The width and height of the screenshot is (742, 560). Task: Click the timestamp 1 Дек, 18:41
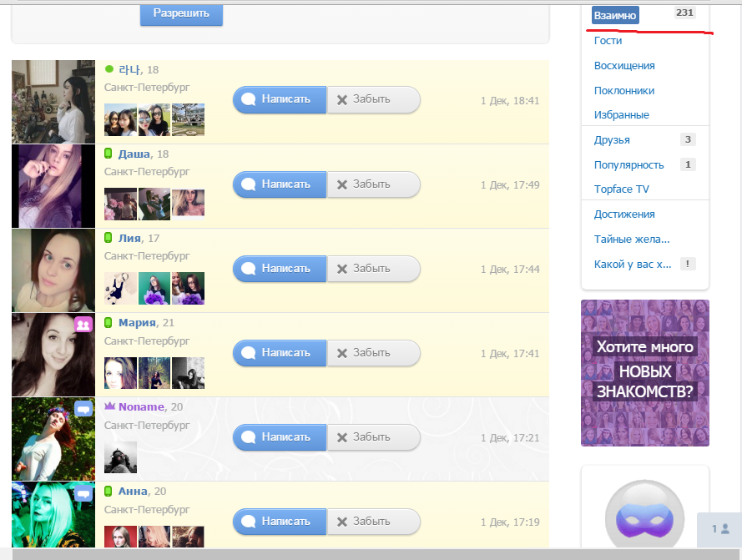pyautogui.click(x=510, y=100)
